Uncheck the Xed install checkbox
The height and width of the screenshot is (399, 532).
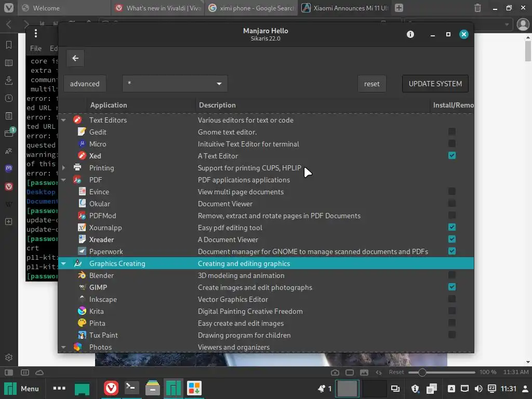[451, 155]
